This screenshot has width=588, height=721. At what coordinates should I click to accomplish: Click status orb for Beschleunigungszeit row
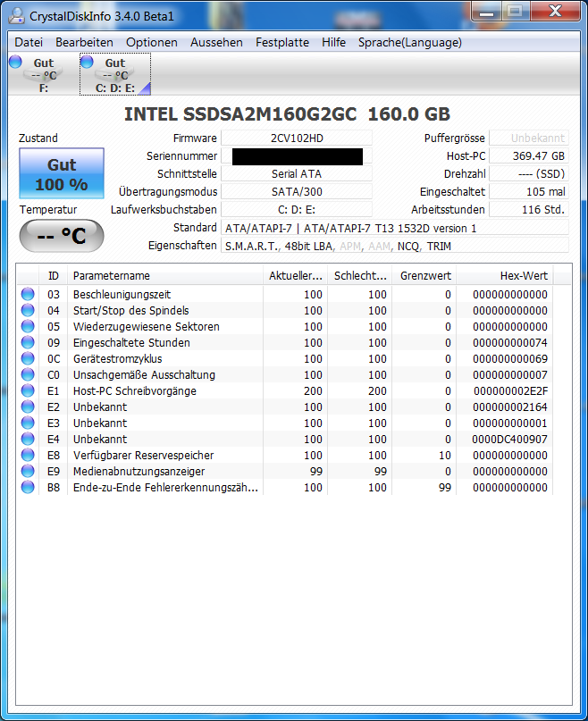[28, 294]
